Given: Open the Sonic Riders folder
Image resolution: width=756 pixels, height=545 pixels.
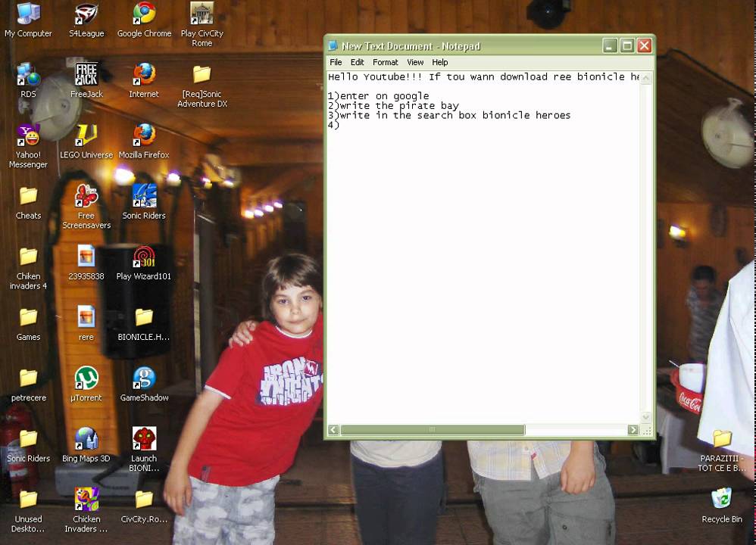Looking at the screenshot, I should [x=29, y=445].
